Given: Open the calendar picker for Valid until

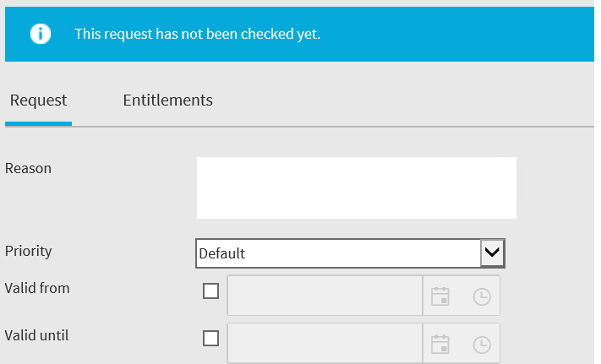Looking at the screenshot, I should (440, 345).
